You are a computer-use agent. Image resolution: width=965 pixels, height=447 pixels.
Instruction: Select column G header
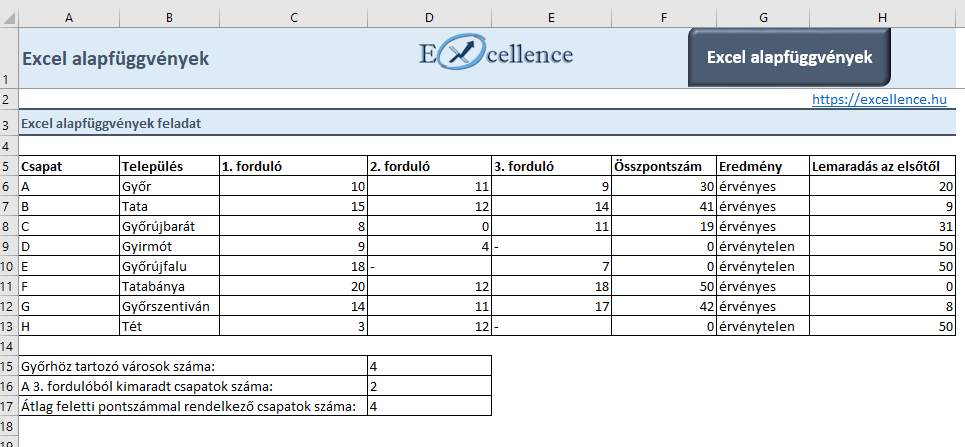point(763,18)
